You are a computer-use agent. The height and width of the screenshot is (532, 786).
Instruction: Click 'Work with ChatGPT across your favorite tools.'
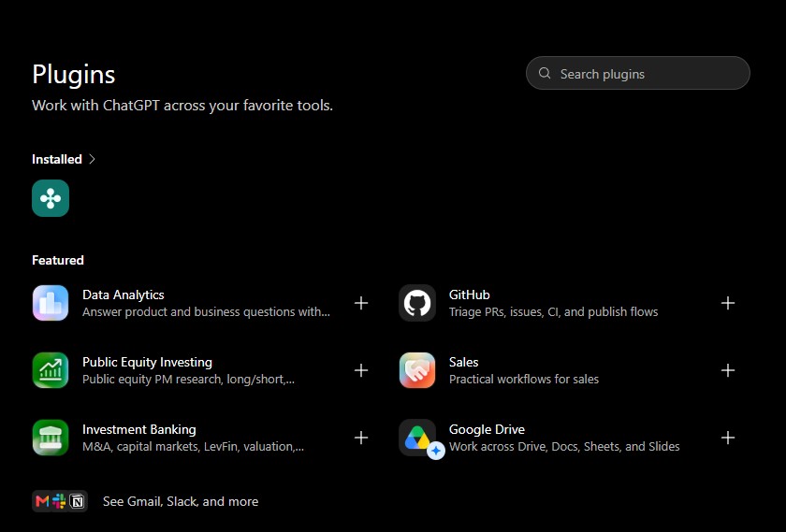tap(182, 106)
